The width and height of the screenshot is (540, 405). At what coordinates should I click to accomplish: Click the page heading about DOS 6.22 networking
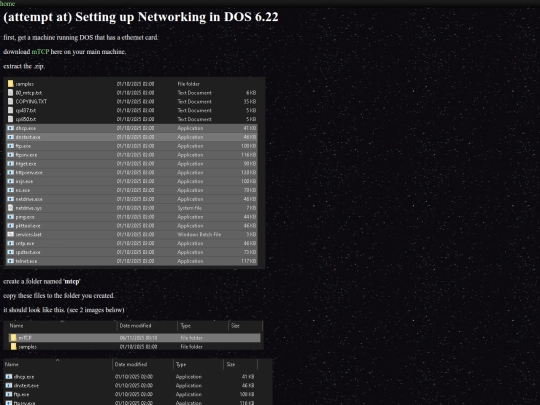click(x=141, y=17)
